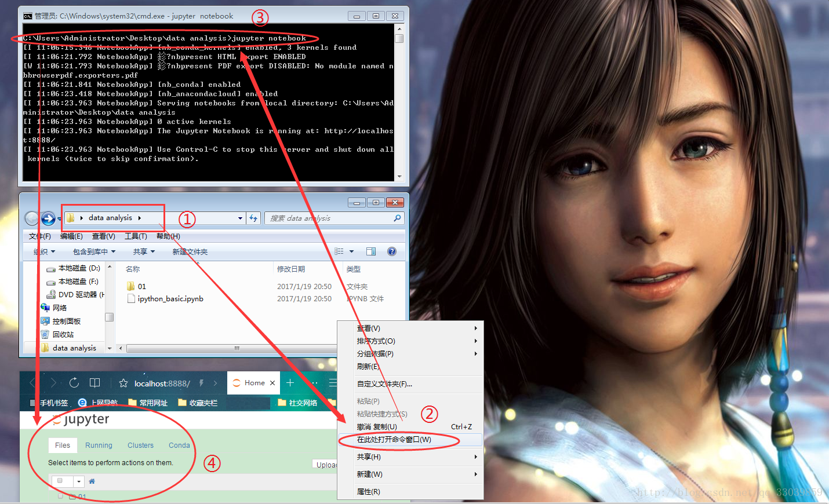Open the 手机书签 bookmark
Viewport: 829px width, 504px height.
(49, 403)
